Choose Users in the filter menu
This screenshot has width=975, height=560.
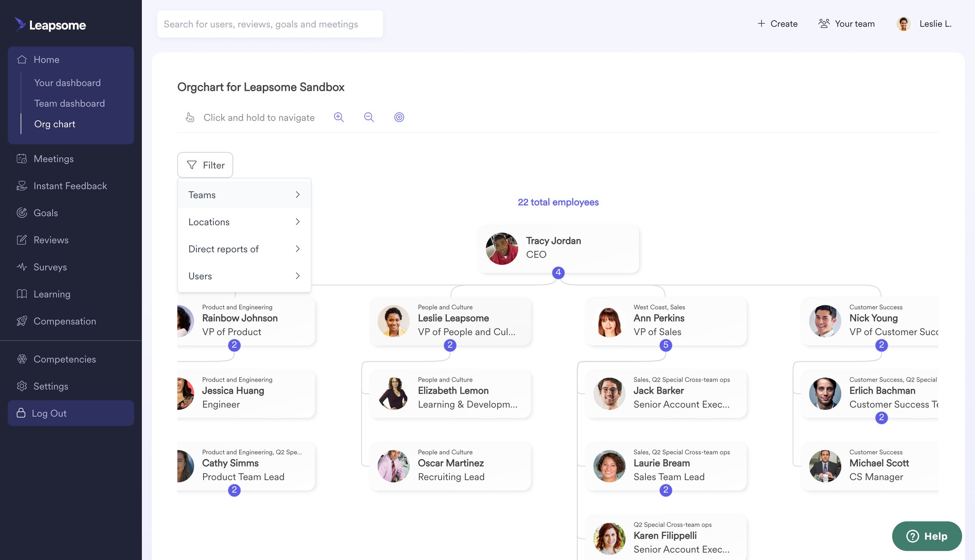tap(244, 276)
